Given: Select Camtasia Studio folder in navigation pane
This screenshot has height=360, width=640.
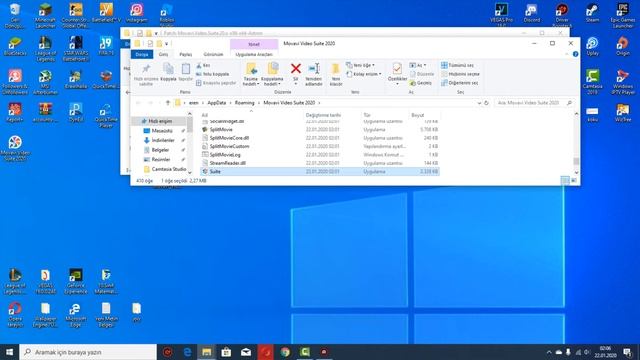Looking at the screenshot, I should pyautogui.click(x=168, y=169).
